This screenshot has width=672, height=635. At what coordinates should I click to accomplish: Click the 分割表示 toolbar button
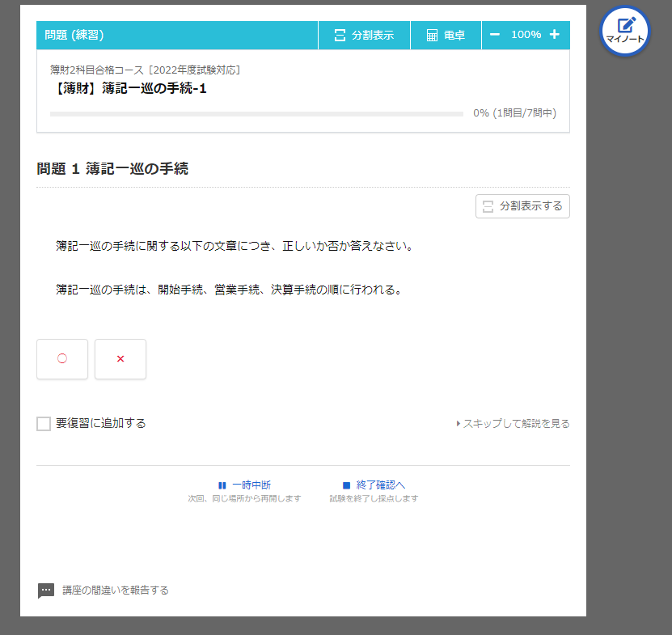(x=364, y=35)
